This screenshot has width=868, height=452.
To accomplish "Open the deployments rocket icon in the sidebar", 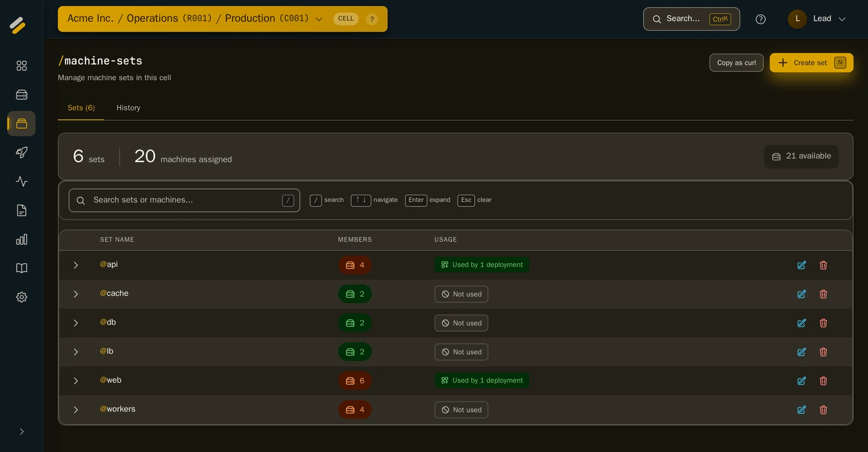I will [22, 152].
